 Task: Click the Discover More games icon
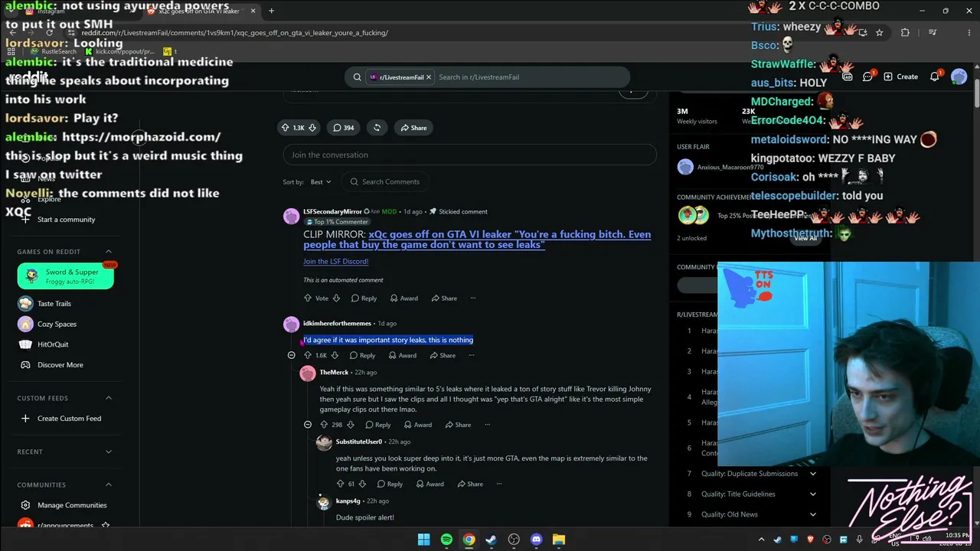click(x=25, y=365)
